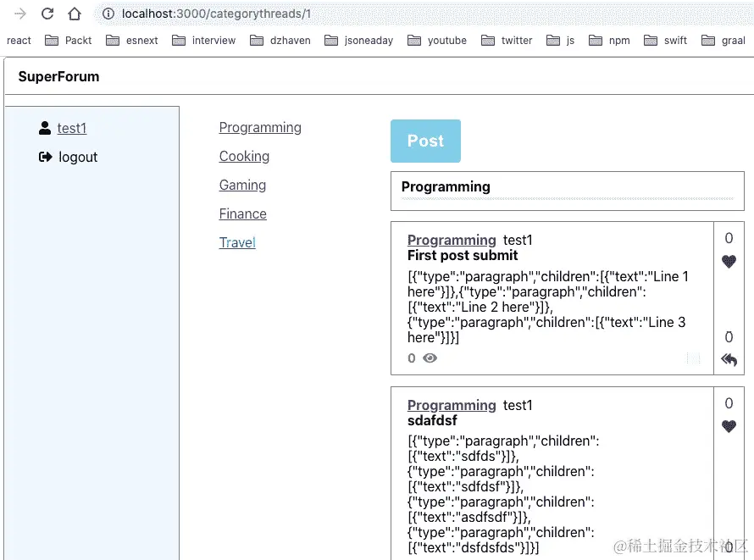
Task: Select the Cooking category
Action: pyautogui.click(x=244, y=156)
